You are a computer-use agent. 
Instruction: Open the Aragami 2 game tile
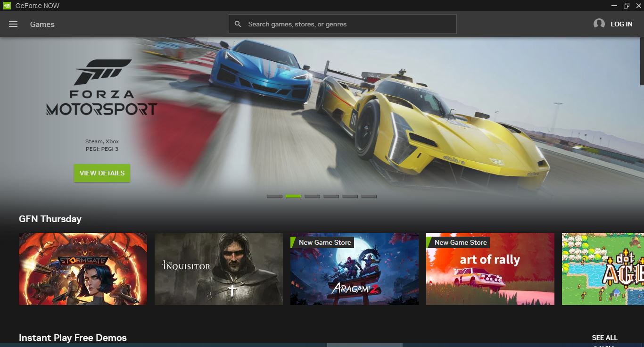(355, 269)
